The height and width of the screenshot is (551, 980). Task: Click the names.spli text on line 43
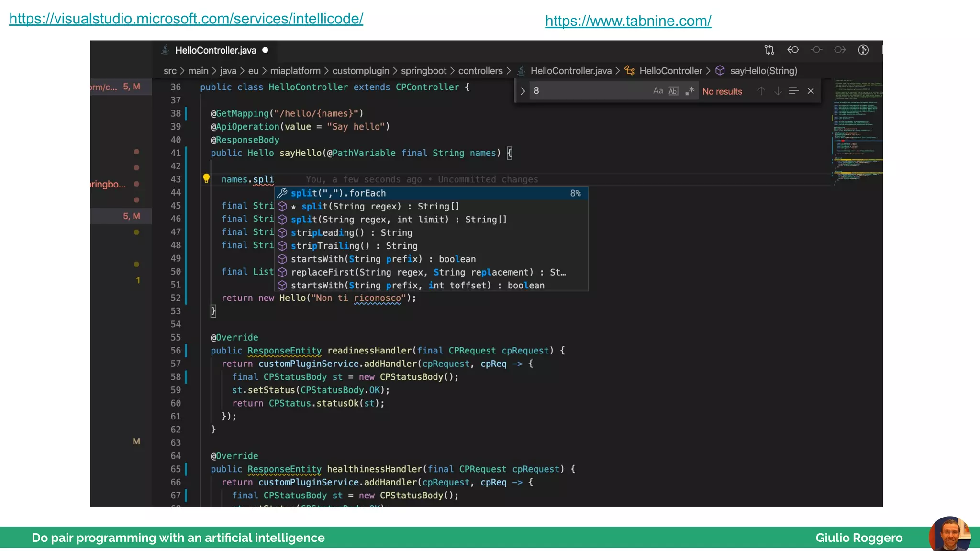click(x=247, y=179)
